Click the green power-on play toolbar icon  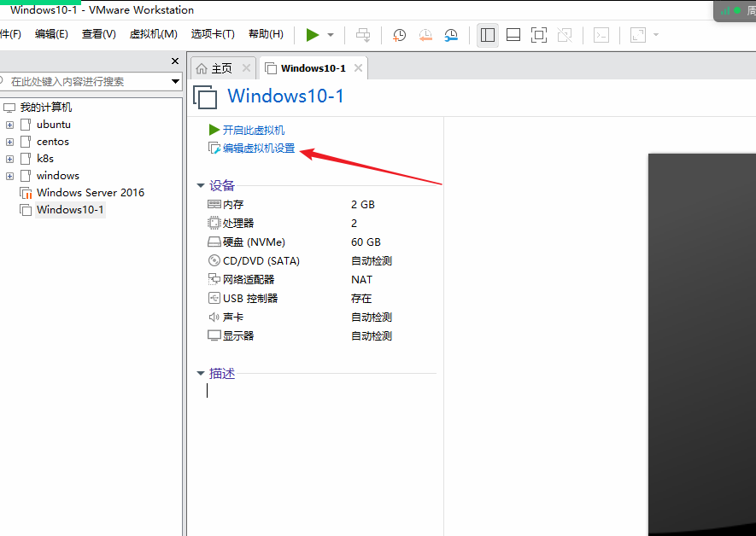click(313, 35)
